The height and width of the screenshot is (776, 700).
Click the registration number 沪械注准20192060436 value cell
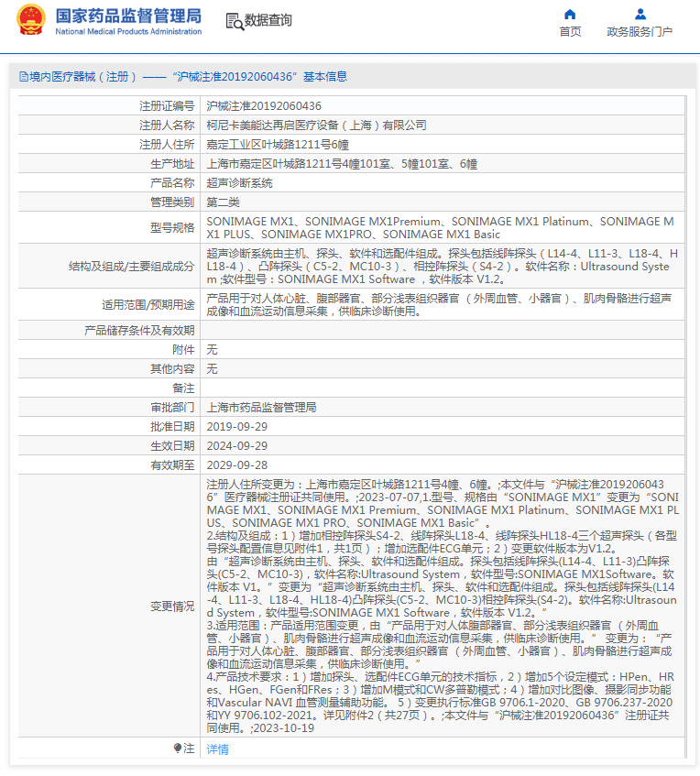pos(264,106)
